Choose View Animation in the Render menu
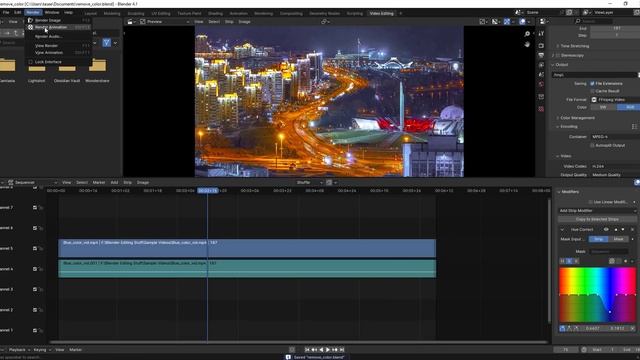This screenshot has height=360, width=640. (58, 53)
